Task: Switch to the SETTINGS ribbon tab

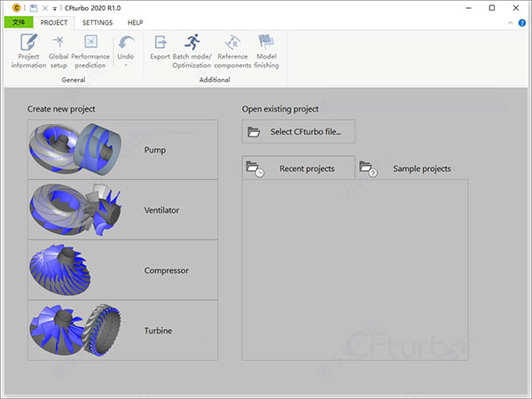Action: [x=98, y=22]
